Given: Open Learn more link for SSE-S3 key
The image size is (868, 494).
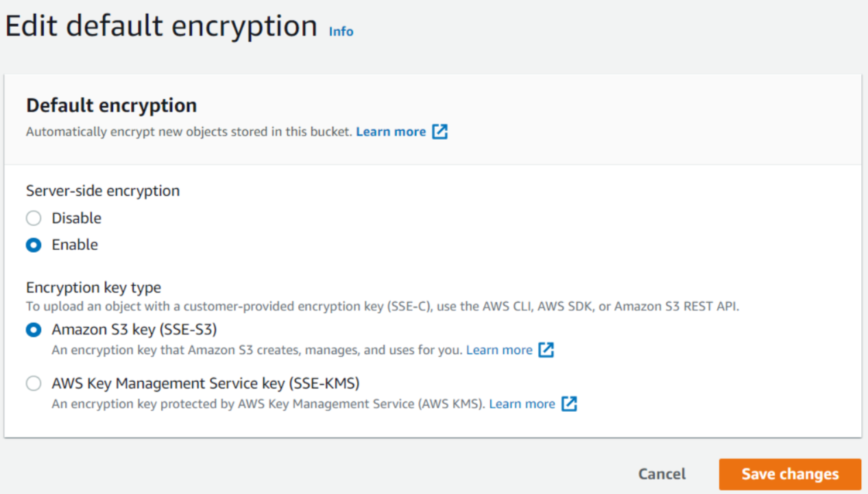Looking at the screenshot, I should click(499, 350).
